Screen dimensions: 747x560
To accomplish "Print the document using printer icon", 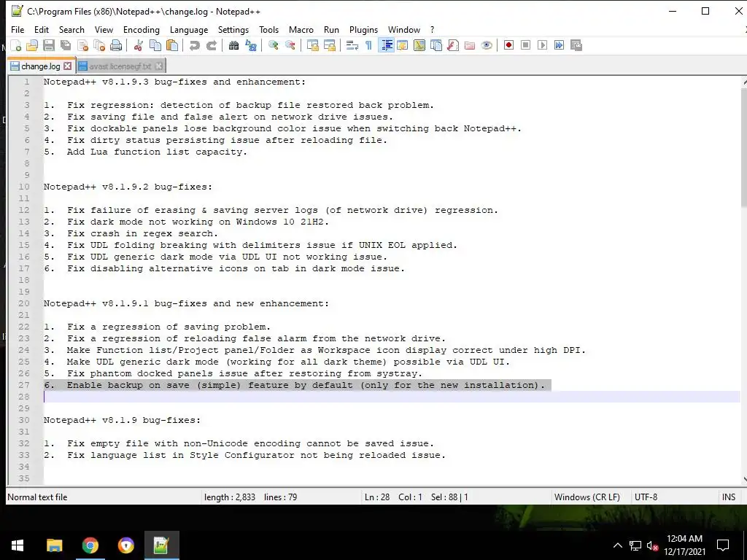I will [x=116, y=45].
